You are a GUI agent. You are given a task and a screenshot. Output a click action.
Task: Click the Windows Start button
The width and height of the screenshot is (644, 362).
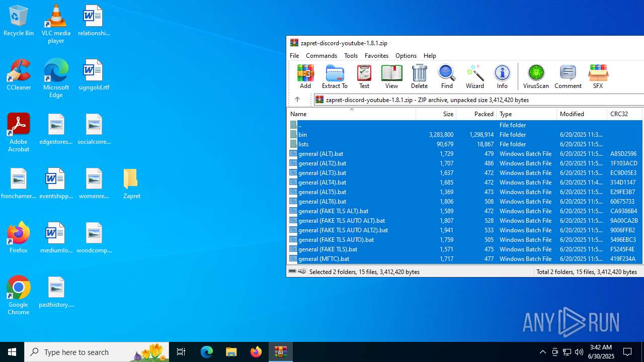pyautogui.click(x=12, y=352)
